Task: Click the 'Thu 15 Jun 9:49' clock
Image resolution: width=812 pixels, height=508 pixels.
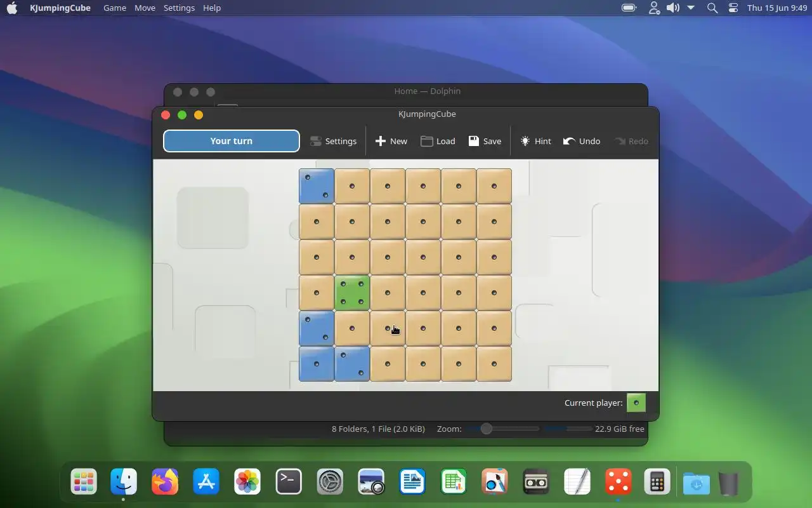Action: tap(777, 8)
